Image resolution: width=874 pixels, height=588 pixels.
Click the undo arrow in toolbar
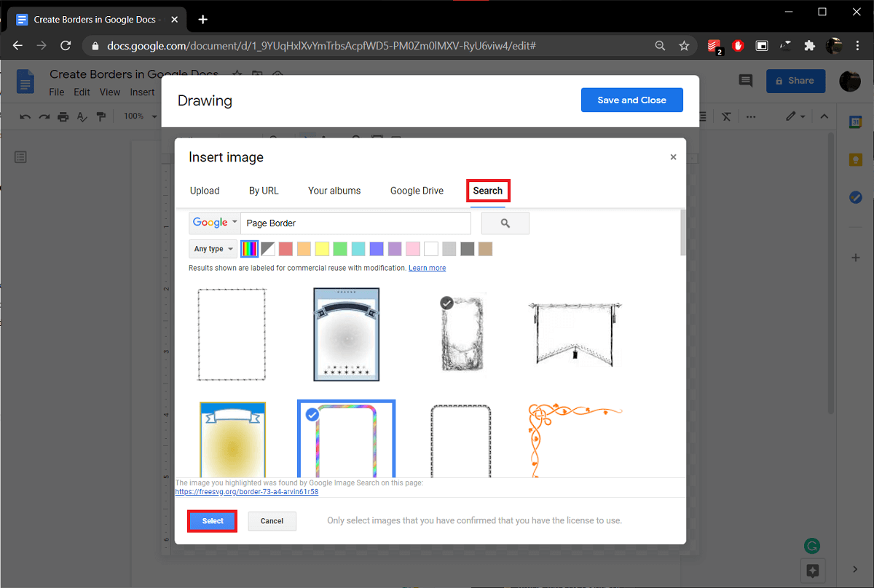[x=25, y=116]
